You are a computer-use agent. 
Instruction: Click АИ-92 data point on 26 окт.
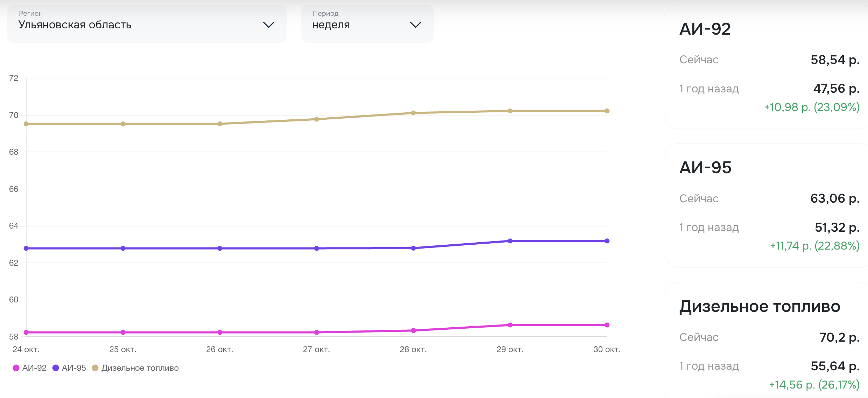220,332
